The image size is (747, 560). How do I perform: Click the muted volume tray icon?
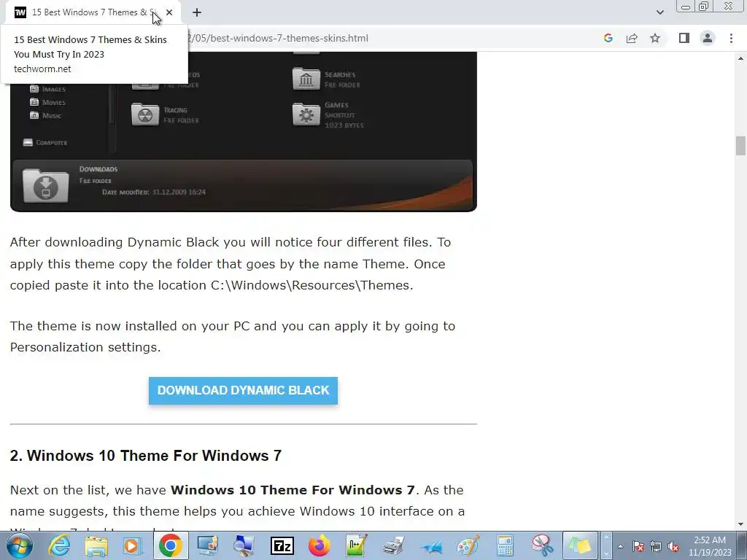pos(673,547)
